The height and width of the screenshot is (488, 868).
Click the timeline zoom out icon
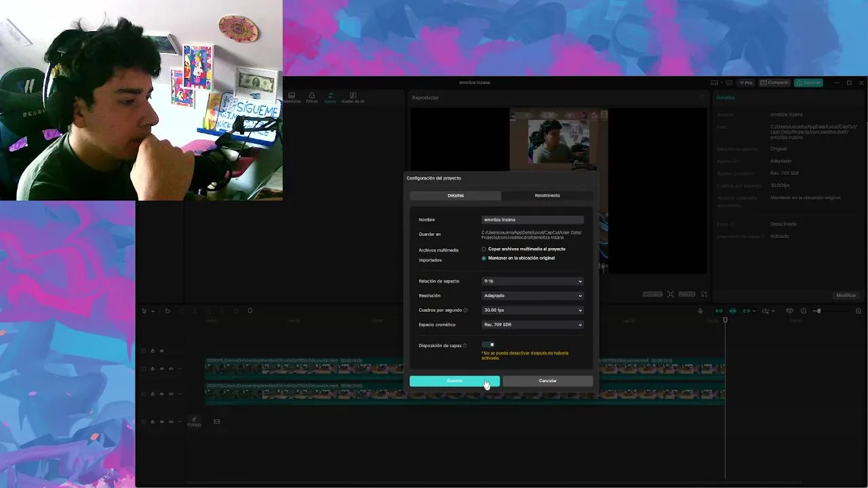pyautogui.click(x=804, y=311)
